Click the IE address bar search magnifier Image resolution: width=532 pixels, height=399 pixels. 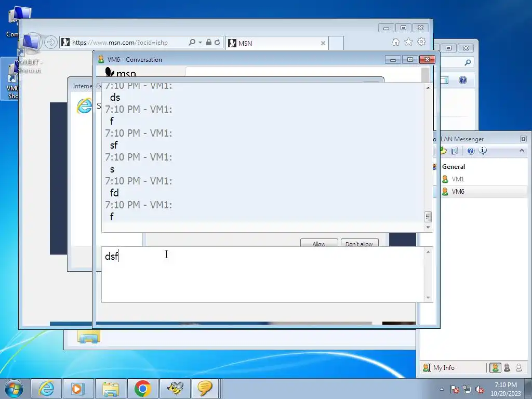click(192, 43)
